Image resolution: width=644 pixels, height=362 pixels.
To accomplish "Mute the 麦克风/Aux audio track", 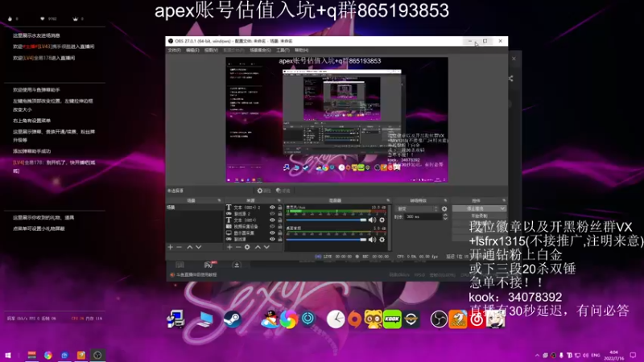I will point(372,220).
